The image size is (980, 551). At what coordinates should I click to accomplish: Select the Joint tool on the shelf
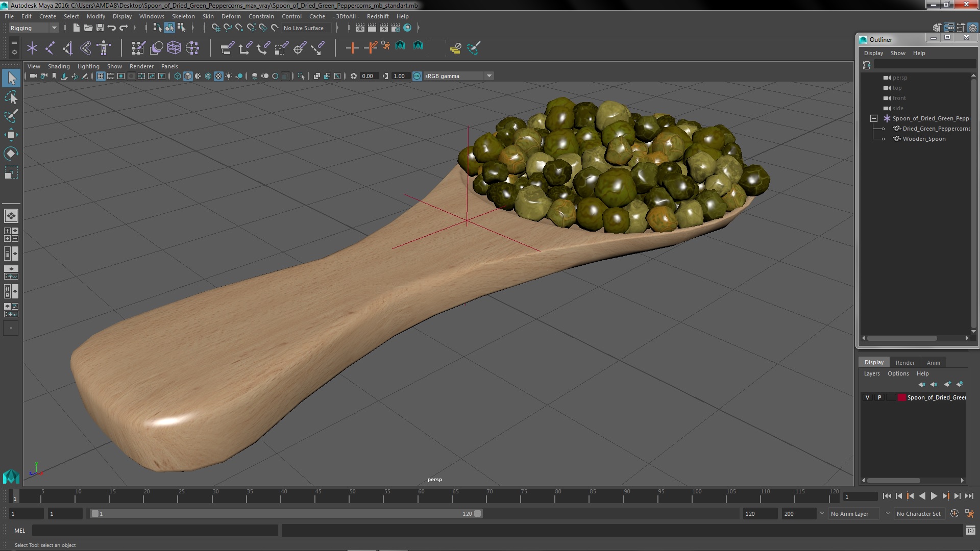[50, 48]
